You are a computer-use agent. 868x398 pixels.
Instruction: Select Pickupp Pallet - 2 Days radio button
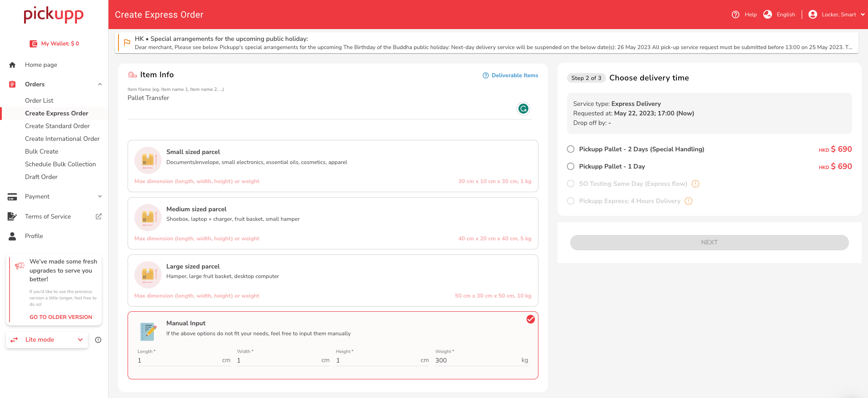click(571, 149)
